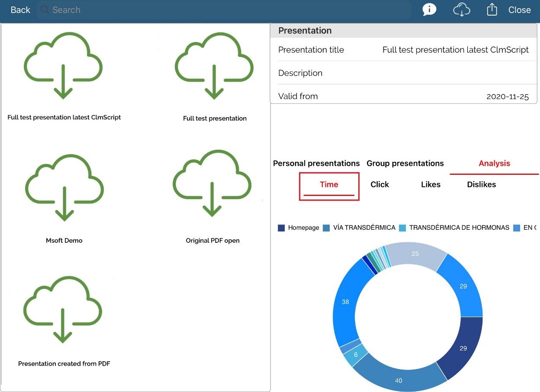
Task: Show the Dislikes analysis sub-tab
Action: 481,185
